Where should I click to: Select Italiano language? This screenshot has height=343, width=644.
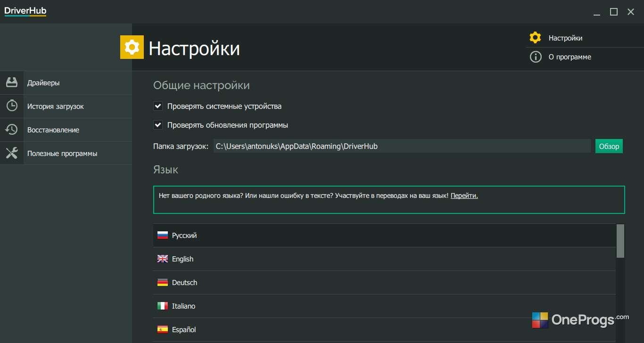point(384,306)
